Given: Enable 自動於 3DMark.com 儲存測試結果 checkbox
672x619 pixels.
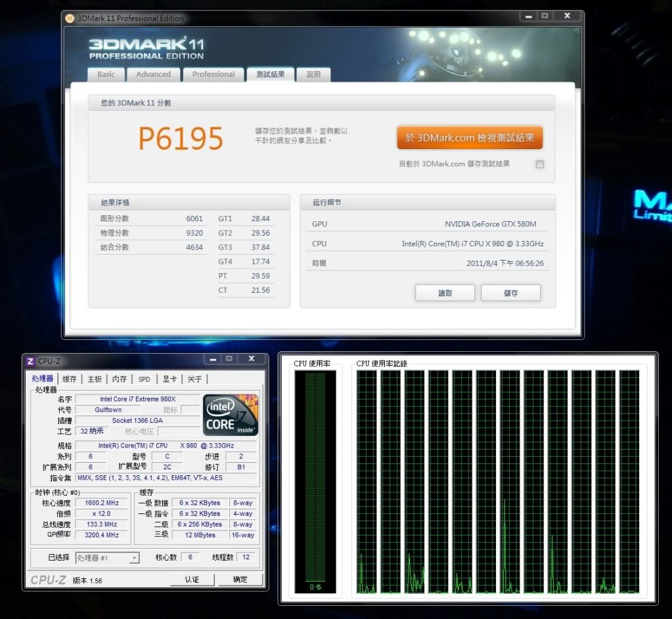Looking at the screenshot, I should pos(539,164).
